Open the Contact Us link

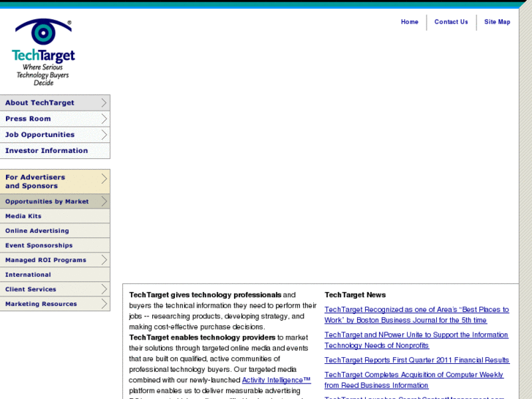pyautogui.click(x=451, y=22)
